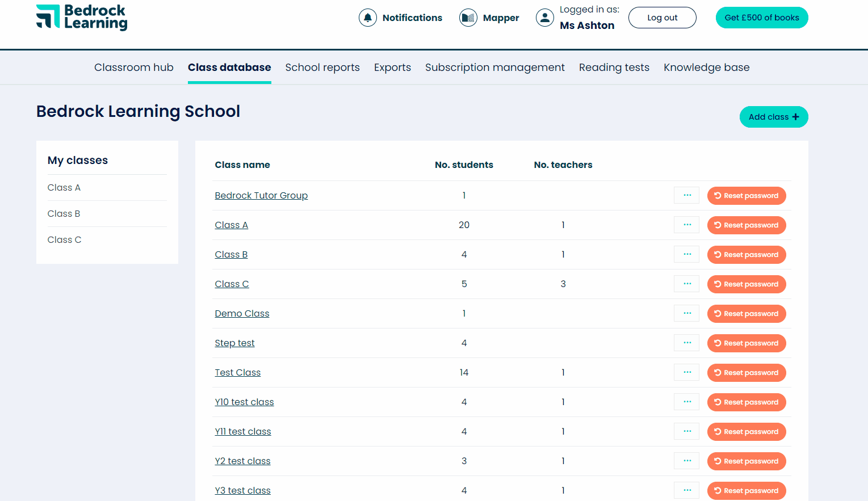
Task: Open the Step test link
Action: [234, 343]
